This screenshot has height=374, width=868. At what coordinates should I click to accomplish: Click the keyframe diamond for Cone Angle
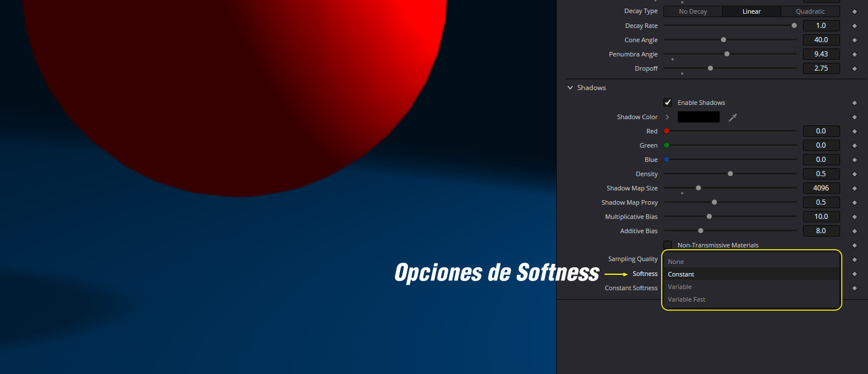pyautogui.click(x=854, y=40)
